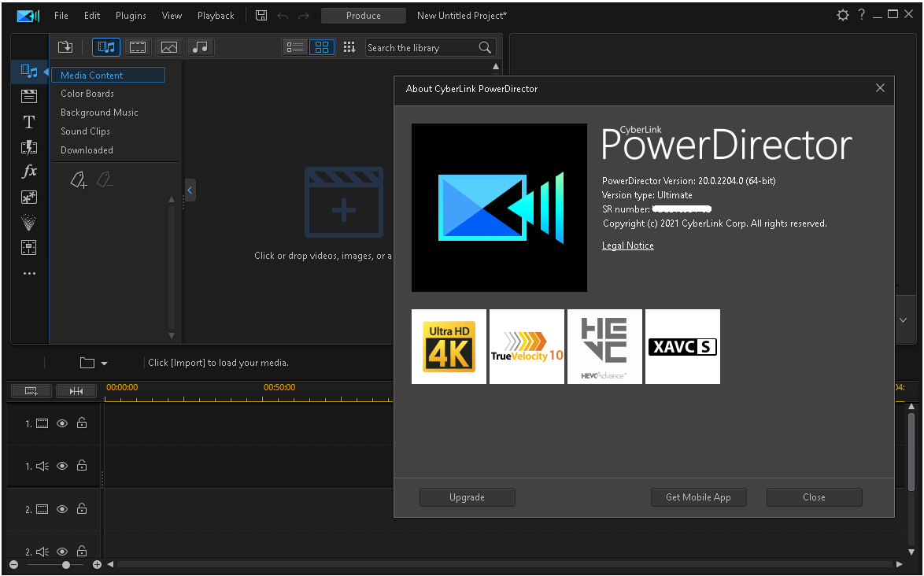Screen dimensions: 924x576
Task: Click the Save project floppy icon
Action: tap(261, 15)
